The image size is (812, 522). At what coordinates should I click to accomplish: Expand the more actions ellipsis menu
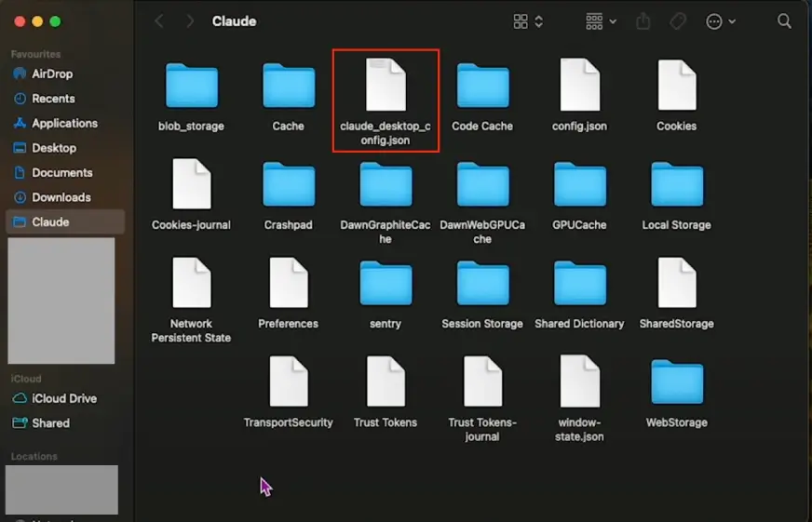tap(721, 20)
